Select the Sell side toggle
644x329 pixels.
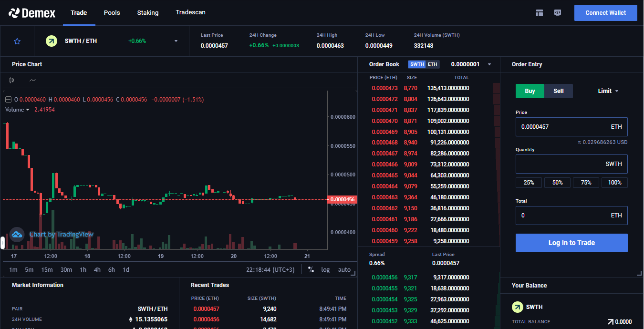pyautogui.click(x=559, y=91)
